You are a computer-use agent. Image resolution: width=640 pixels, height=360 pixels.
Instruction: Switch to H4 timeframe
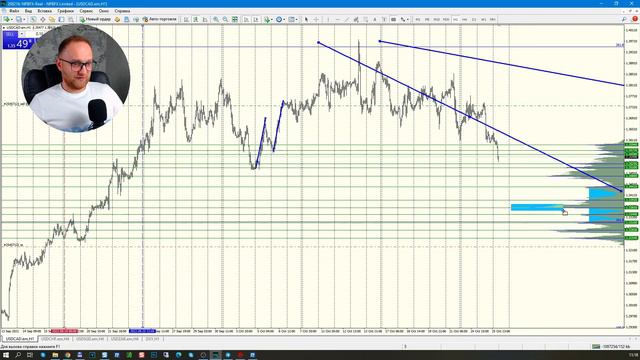(x=464, y=19)
